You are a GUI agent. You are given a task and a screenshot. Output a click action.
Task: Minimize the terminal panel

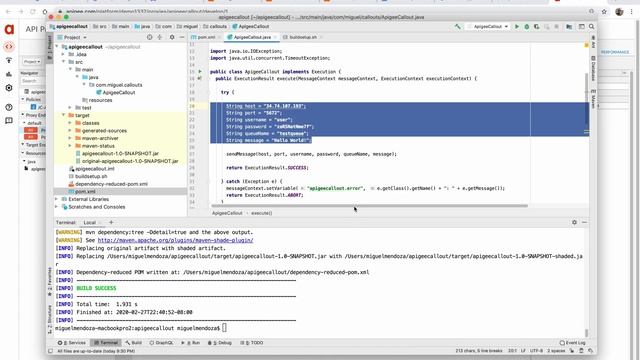click(584, 222)
